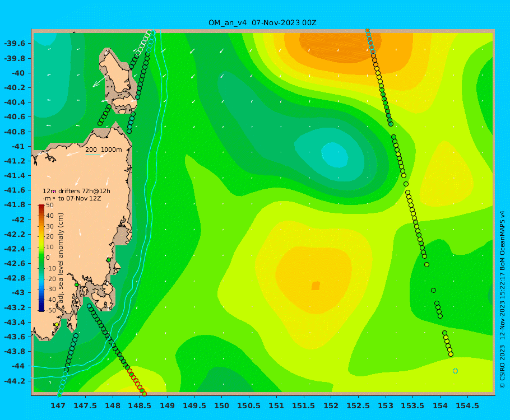This screenshot has width=510, height=420.
Task: Click latitude axis label -39.6
Action: click(x=14, y=44)
